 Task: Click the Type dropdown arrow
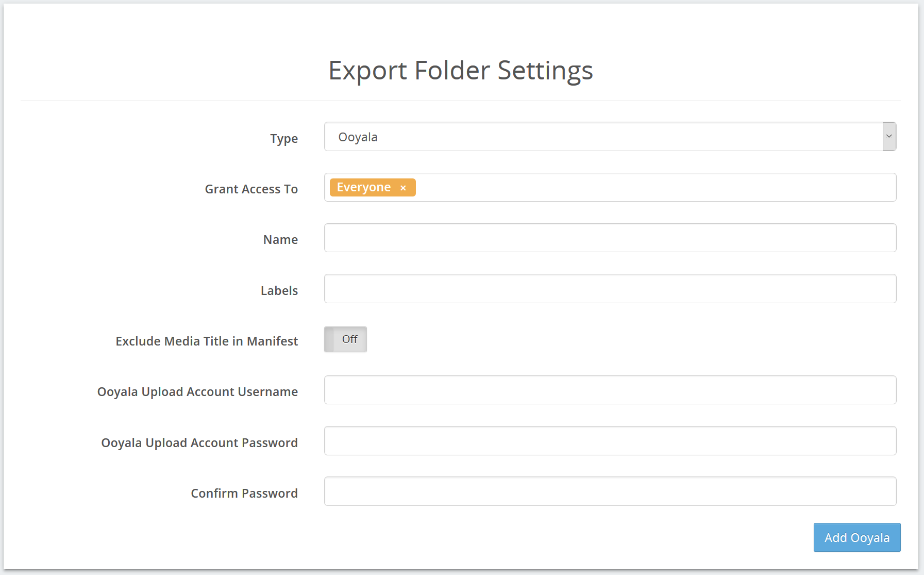pyautogui.click(x=889, y=137)
